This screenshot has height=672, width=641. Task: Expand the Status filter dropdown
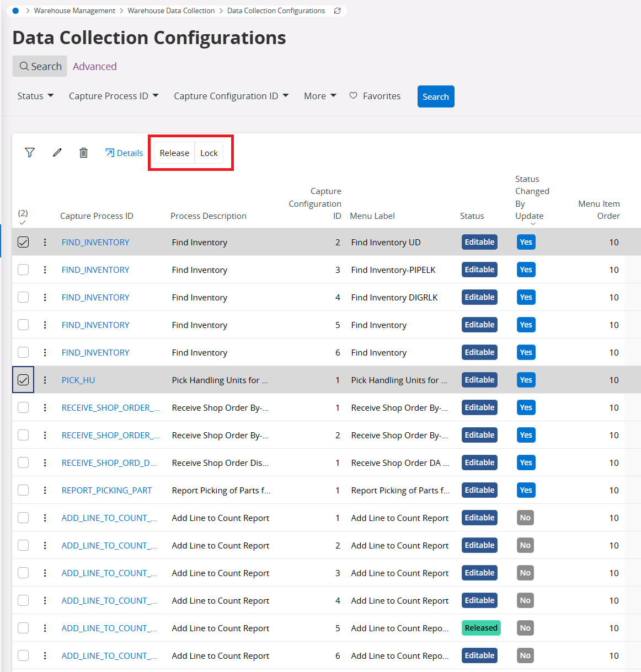[35, 96]
